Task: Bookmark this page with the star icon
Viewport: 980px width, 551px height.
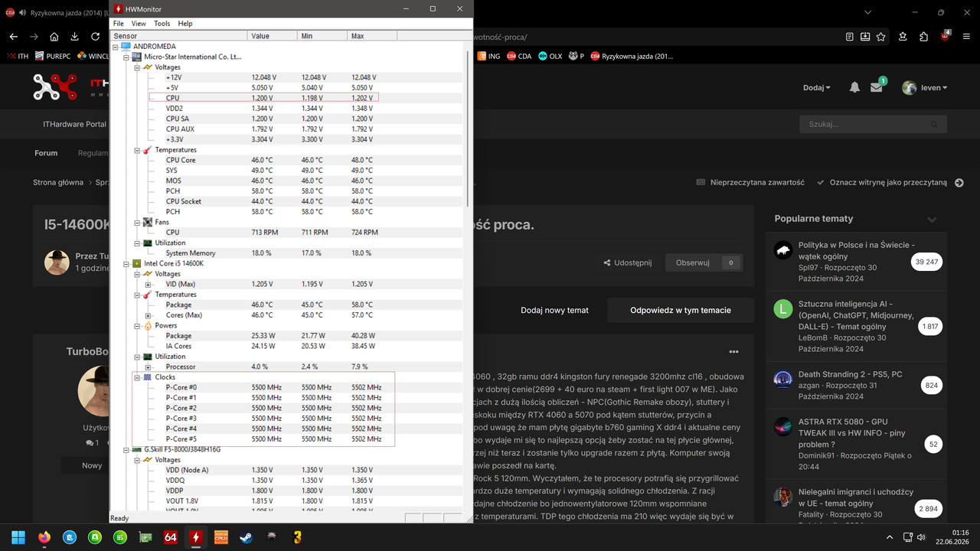Action: [x=881, y=37]
